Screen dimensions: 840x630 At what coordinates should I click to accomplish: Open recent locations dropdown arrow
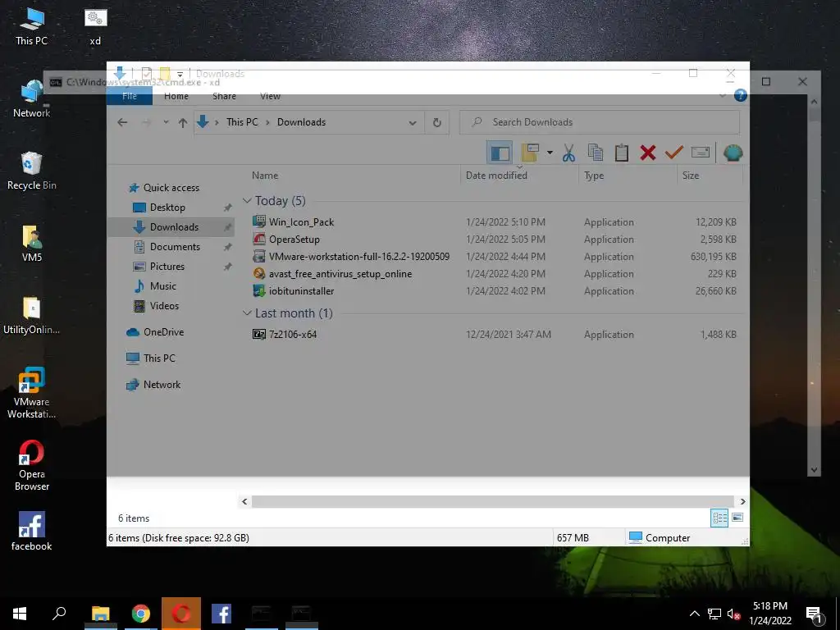click(166, 123)
